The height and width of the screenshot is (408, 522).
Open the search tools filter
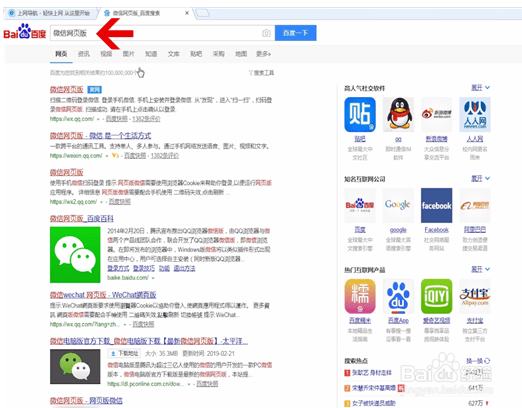pyautogui.click(x=261, y=73)
